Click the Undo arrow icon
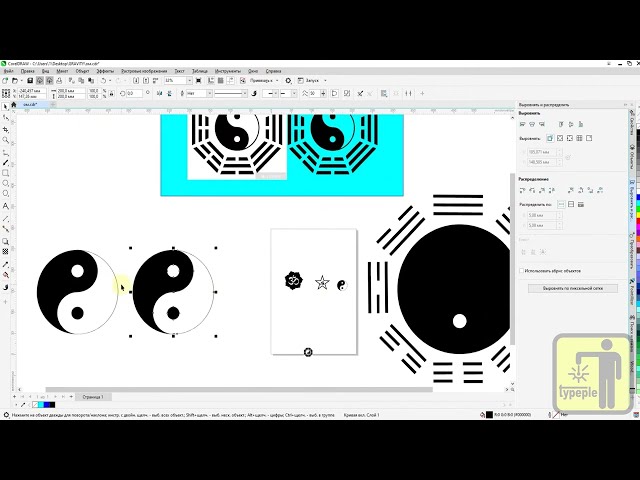 point(104,80)
